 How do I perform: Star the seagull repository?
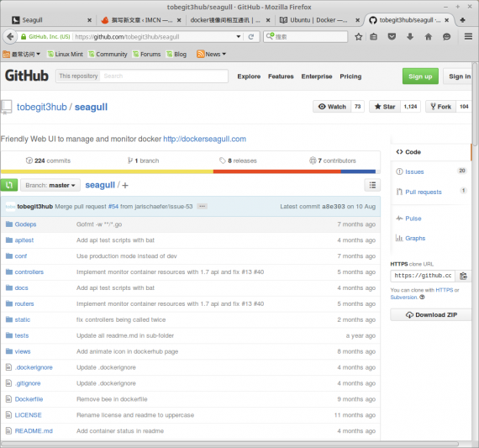coord(385,107)
